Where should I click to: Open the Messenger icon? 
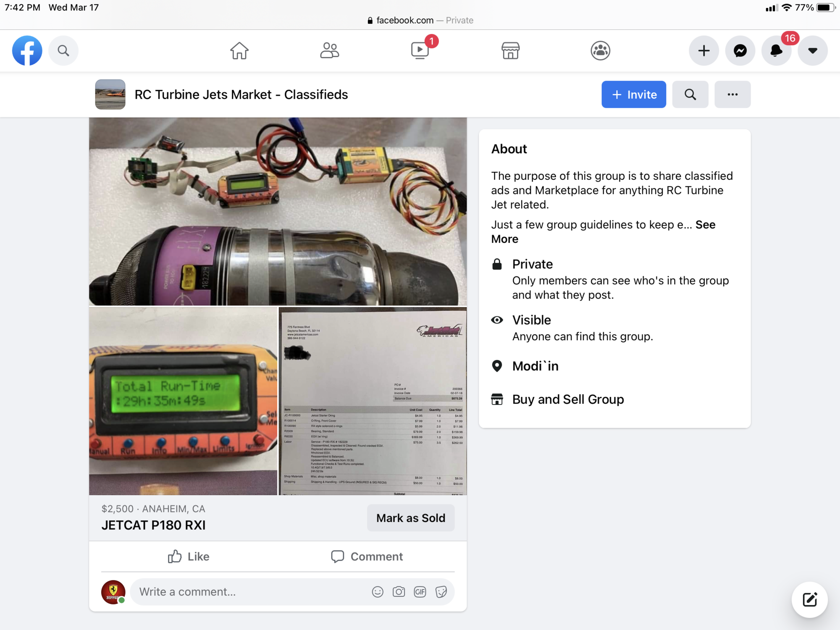740,51
